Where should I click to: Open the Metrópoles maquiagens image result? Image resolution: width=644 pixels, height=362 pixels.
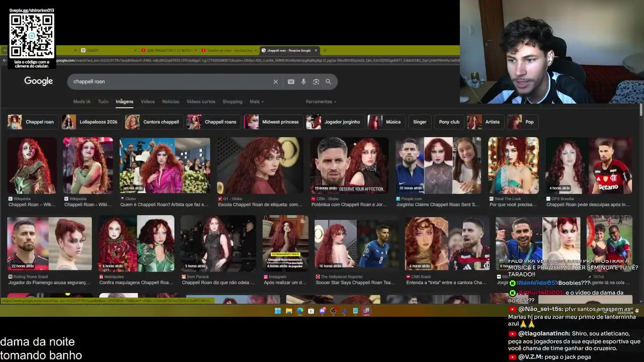(136, 243)
